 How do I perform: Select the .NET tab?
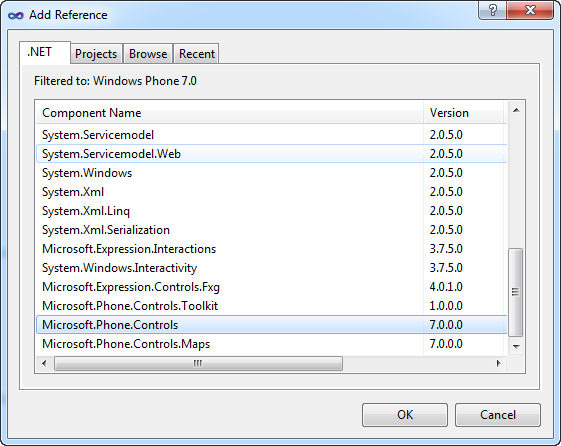45,53
